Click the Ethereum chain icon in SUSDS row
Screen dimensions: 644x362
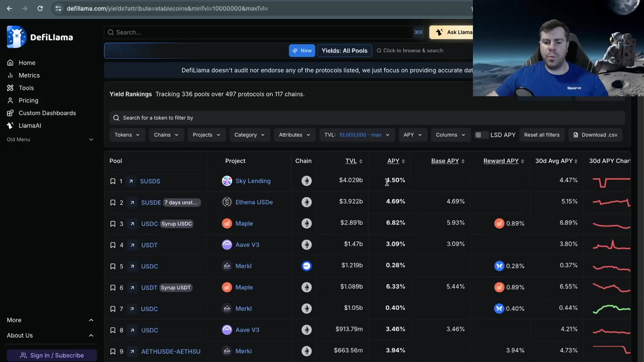(x=306, y=181)
